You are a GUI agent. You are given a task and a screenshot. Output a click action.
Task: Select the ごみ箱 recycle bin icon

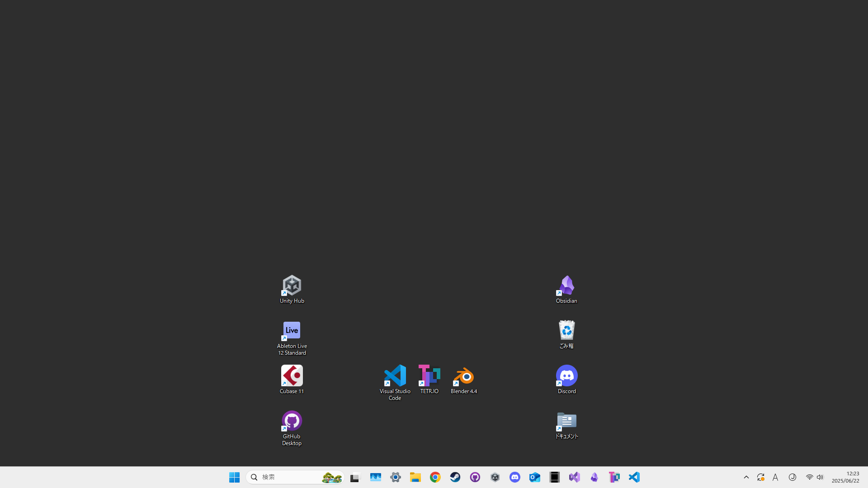566,334
